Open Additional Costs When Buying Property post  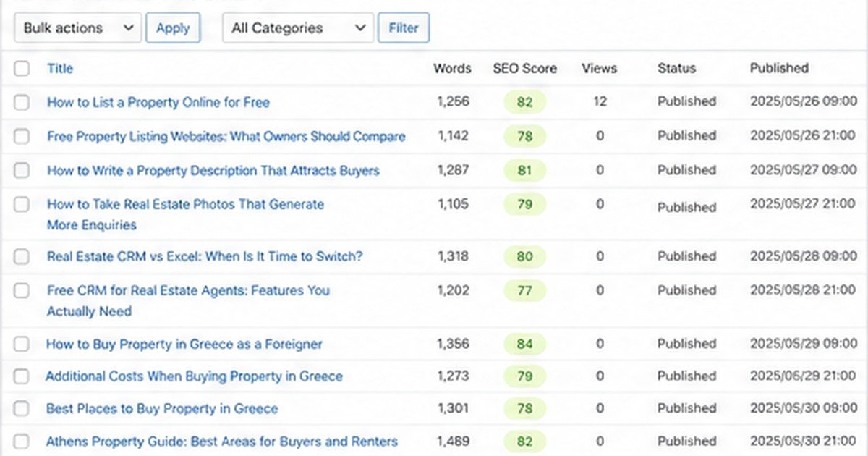[x=194, y=376]
